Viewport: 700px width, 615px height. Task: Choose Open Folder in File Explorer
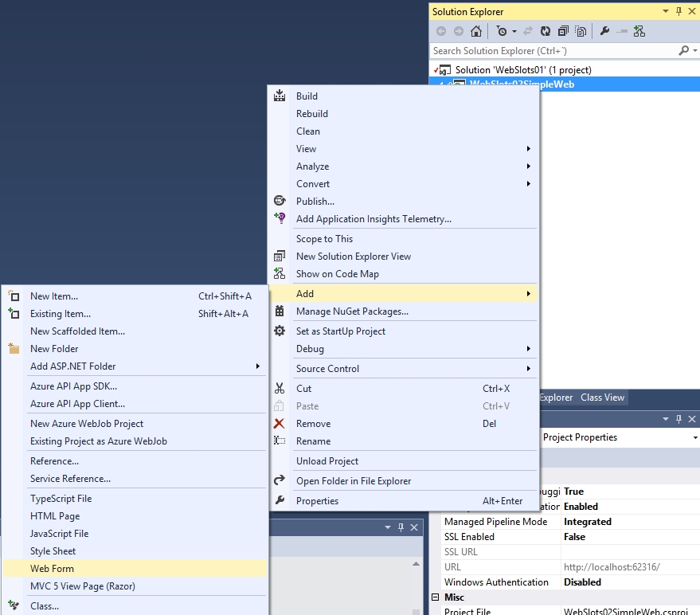[403, 481]
